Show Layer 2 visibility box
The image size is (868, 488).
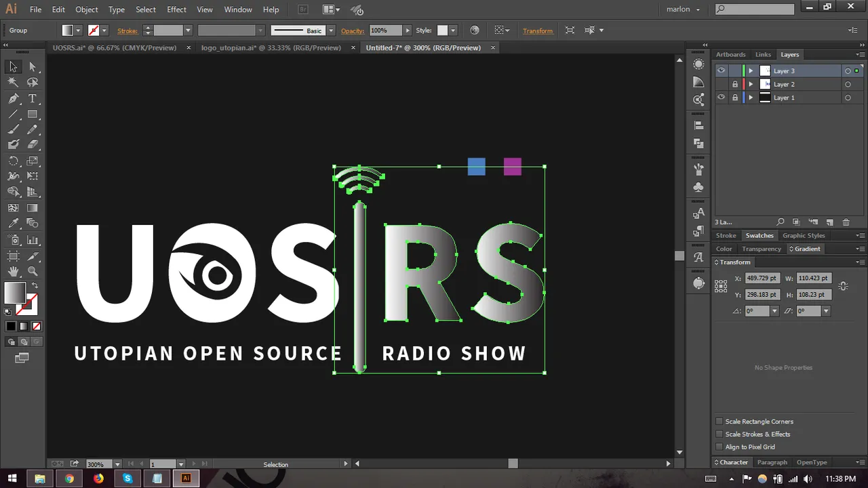[721, 84]
